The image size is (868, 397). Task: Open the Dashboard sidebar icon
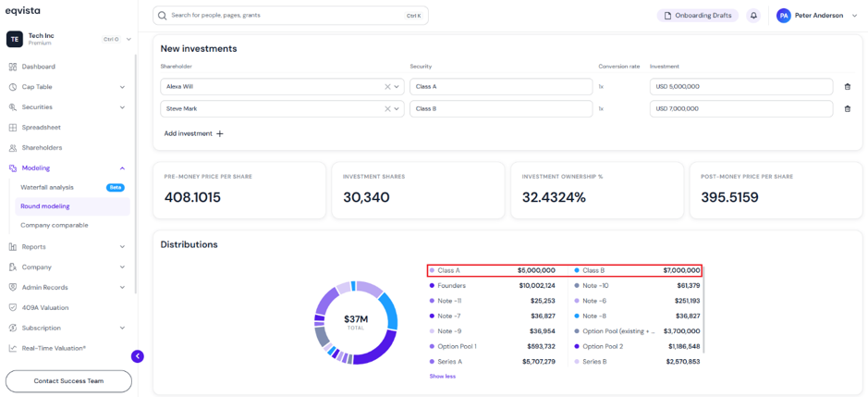click(13, 67)
